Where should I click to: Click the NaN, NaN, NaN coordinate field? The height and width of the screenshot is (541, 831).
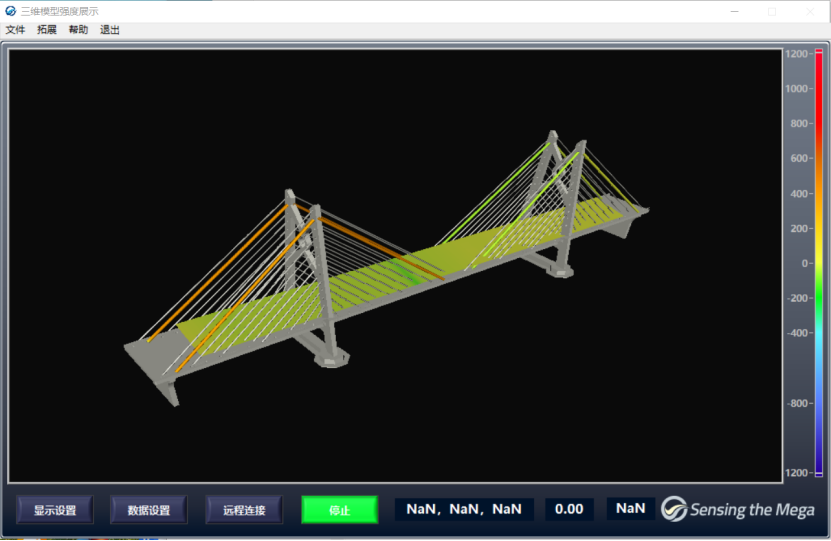point(464,509)
